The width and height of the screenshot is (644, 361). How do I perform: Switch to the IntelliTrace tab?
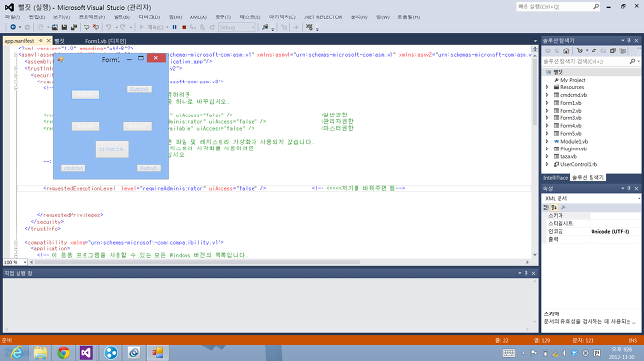coord(556,178)
